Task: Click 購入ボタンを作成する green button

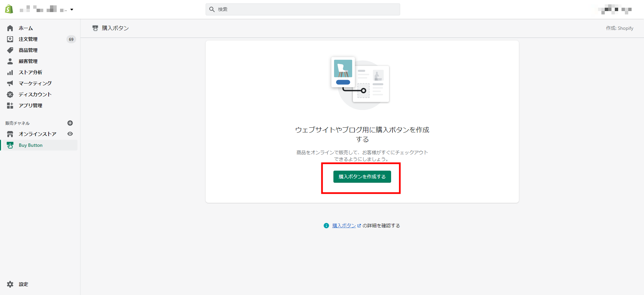Action: pos(362,177)
